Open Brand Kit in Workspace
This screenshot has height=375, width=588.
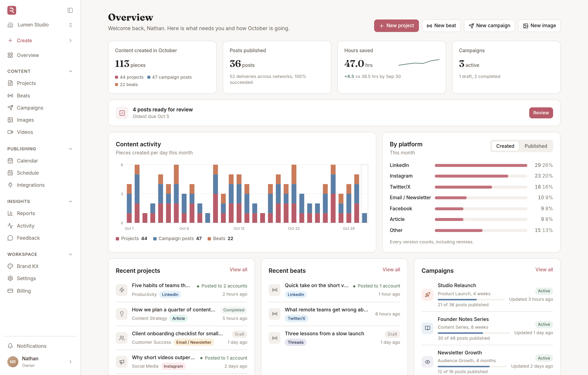[x=40, y=266]
